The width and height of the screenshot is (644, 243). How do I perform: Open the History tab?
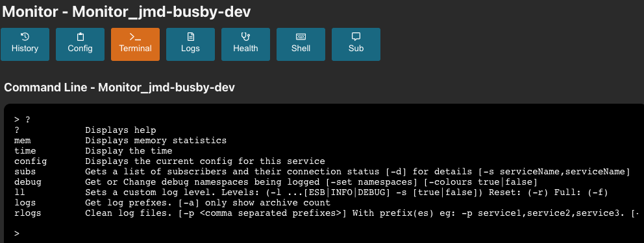tap(25, 44)
